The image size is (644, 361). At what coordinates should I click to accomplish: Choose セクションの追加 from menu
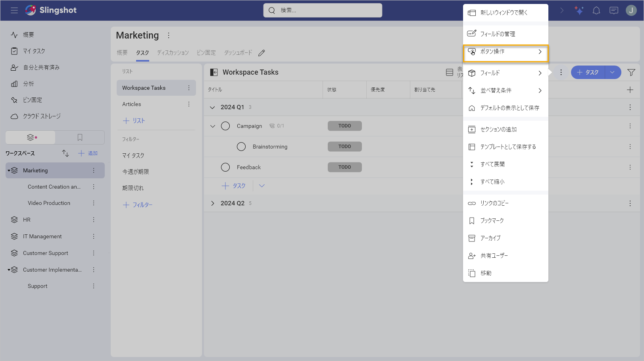click(506, 129)
